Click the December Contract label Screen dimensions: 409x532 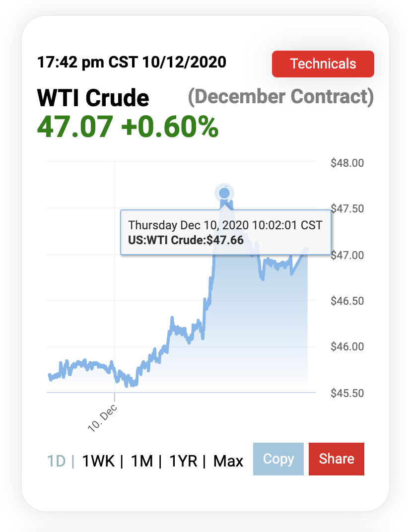click(280, 96)
